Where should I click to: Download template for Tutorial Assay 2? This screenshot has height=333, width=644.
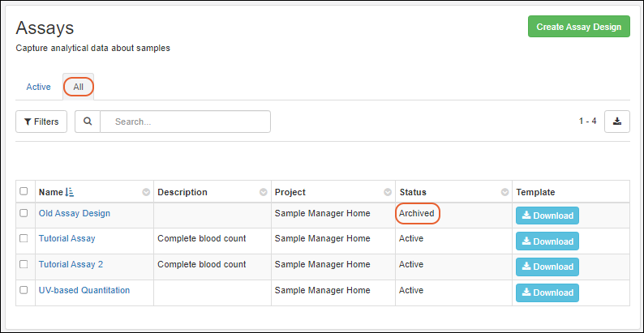click(547, 267)
